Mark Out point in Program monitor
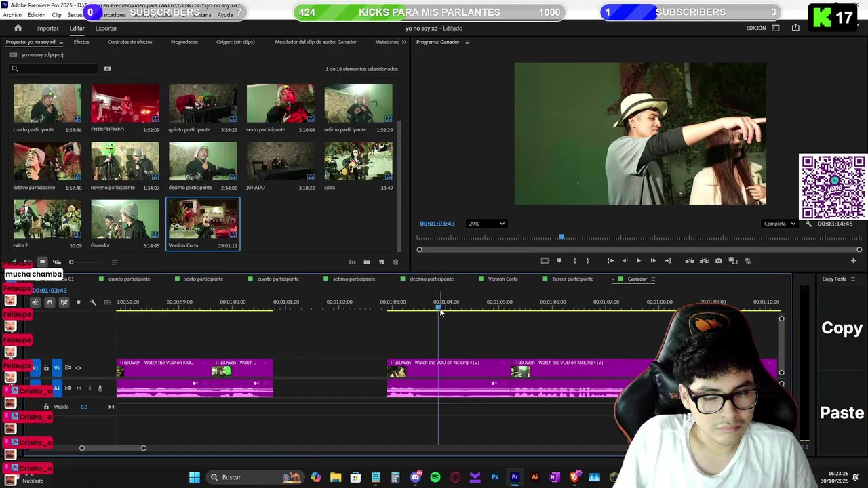The width and height of the screenshot is (868, 488). [x=587, y=260]
